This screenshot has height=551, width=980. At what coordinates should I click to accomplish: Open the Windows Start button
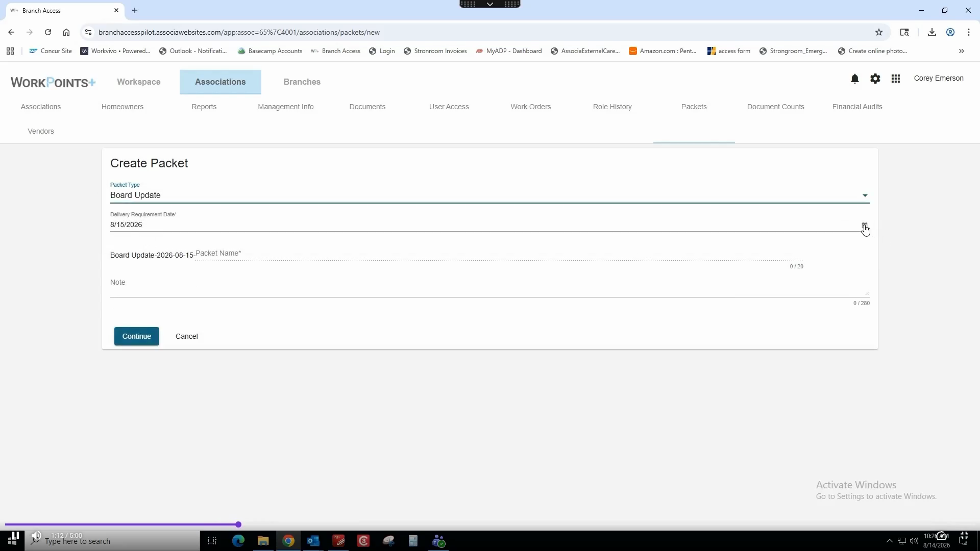point(12,541)
